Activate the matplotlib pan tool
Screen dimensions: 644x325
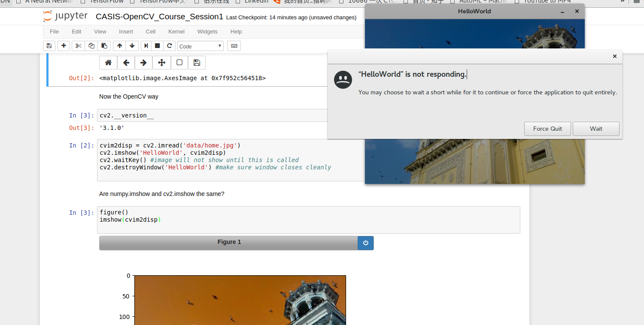tap(161, 63)
